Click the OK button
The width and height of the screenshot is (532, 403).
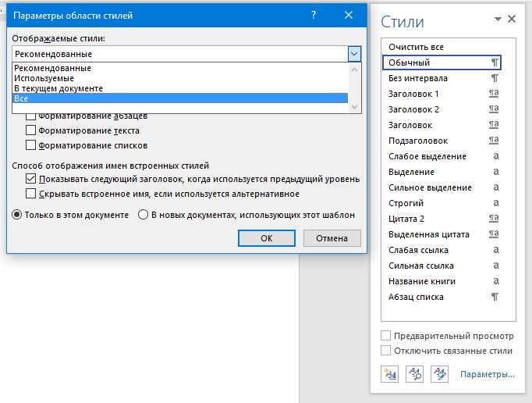[266, 238]
